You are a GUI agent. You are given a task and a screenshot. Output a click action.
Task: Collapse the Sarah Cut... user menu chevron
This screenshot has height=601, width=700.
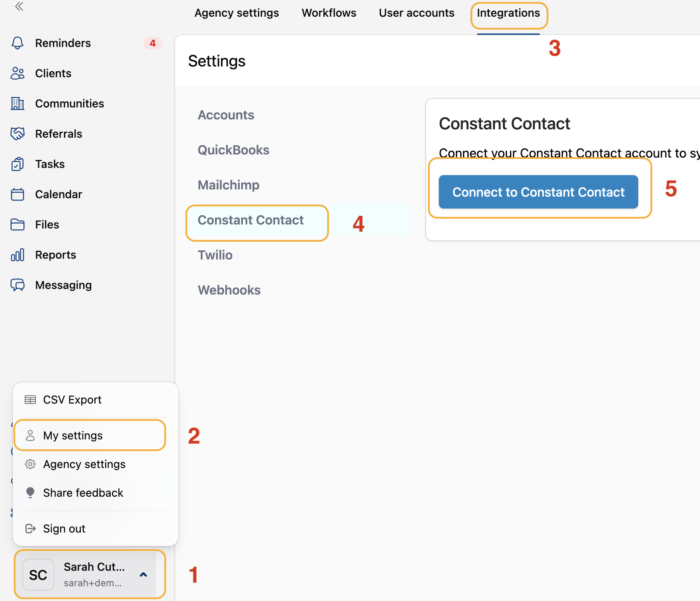pos(143,574)
